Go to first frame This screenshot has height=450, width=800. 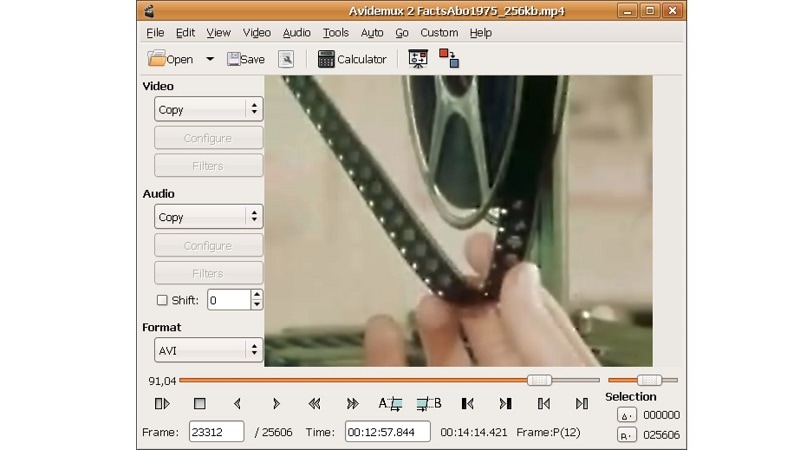pos(544,404)
